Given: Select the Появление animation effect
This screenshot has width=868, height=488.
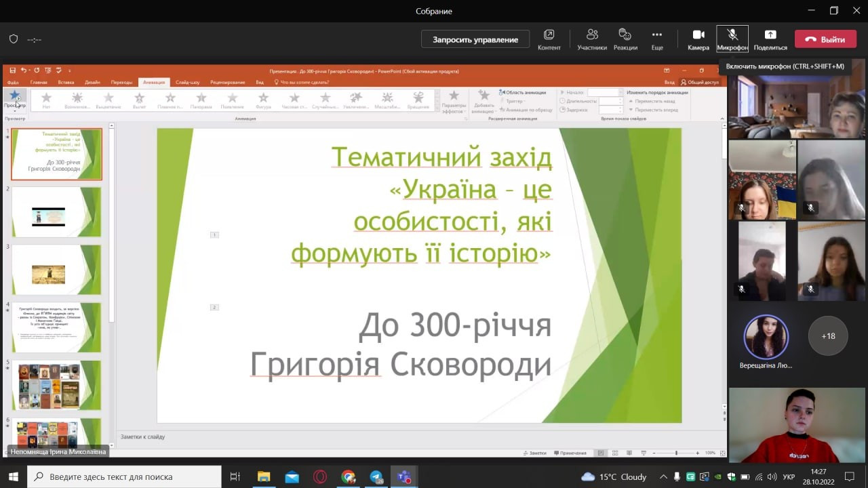Looking at the screenshot, I should click(x=233, y=100).
